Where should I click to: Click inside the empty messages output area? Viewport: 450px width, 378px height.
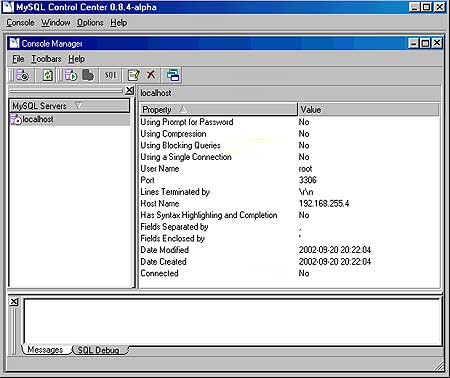[233, 322]
